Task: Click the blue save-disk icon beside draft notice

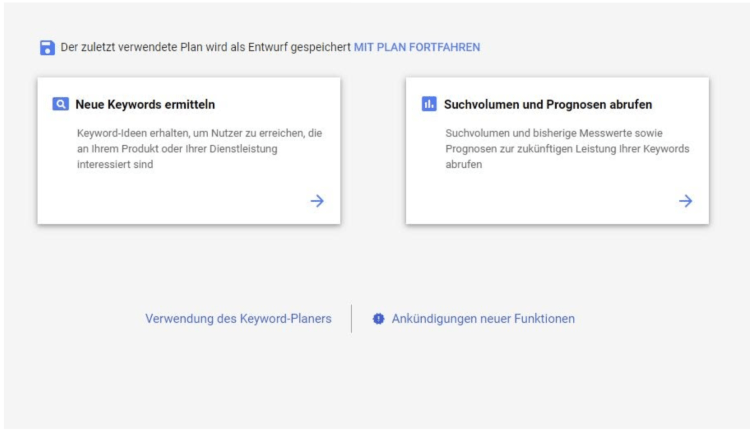Action: 47,47
